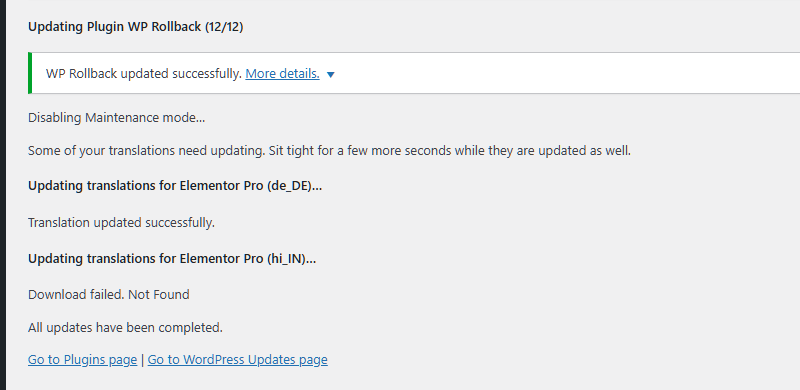The height and width of the screenshot is (390, 800).
Task: Click the dark admin sidebar strip
Action: [3, 195]
